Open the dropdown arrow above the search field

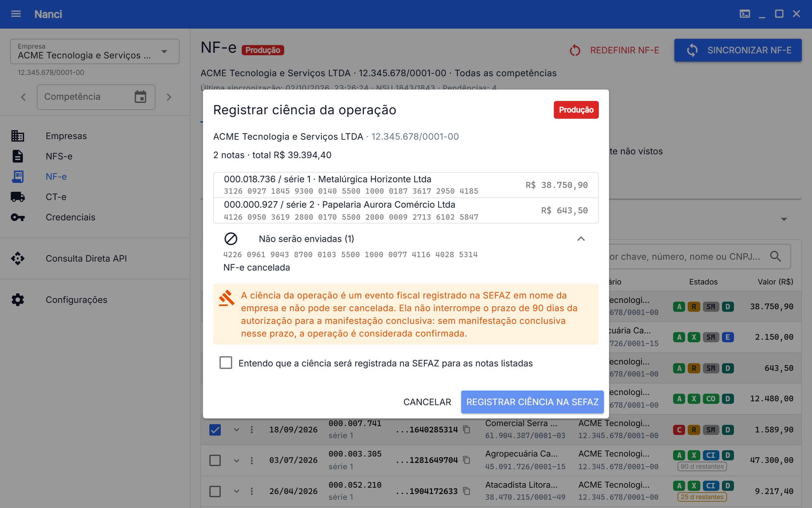click(x=784, y=219)
